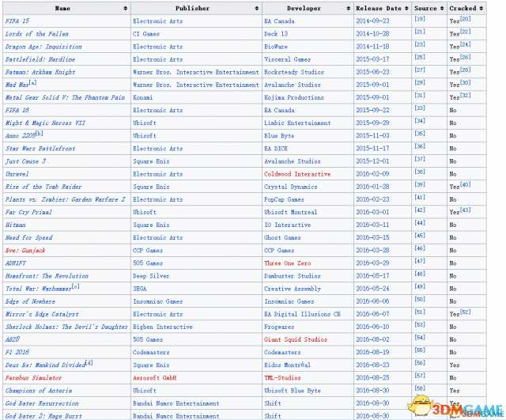Click sort arrows in Cracked header
This screenshot has height=420, width=506.
click(x=481, y=8)
